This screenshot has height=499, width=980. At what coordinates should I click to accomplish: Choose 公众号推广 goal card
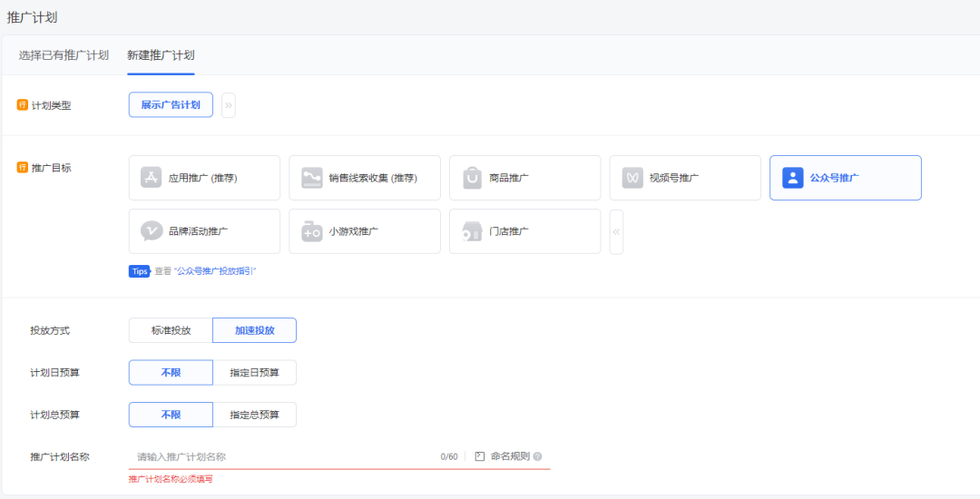tap(846, 178)
